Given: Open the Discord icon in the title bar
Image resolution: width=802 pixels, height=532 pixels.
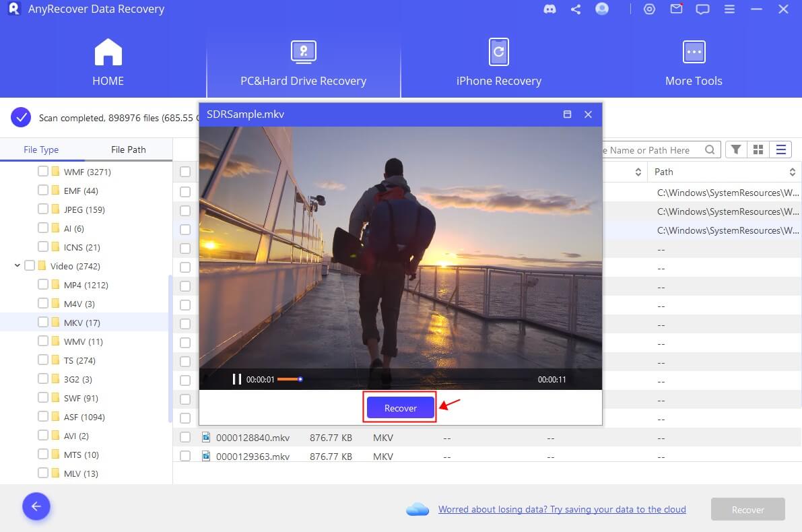Looking at the screenshot, I should [549, 9].
